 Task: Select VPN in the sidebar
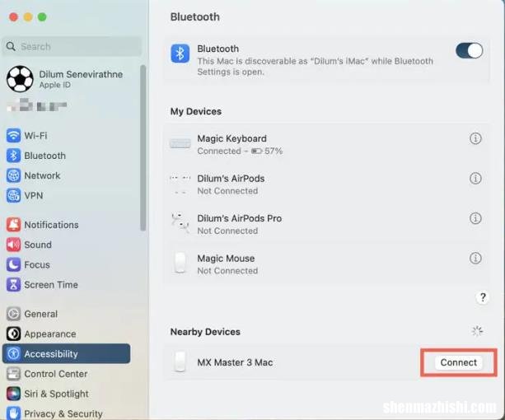34,195
